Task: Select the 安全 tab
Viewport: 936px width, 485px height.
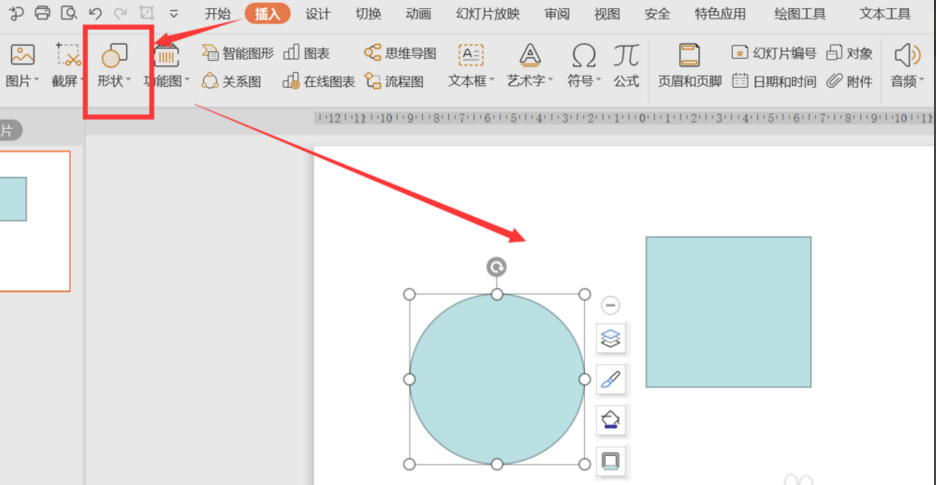Action: click(657, 14)
